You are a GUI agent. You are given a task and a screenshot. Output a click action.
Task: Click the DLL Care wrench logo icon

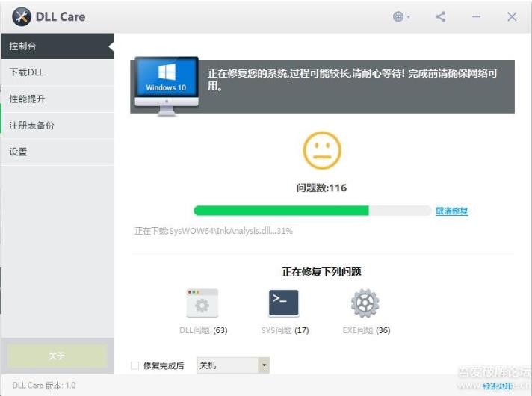[22, 16]
